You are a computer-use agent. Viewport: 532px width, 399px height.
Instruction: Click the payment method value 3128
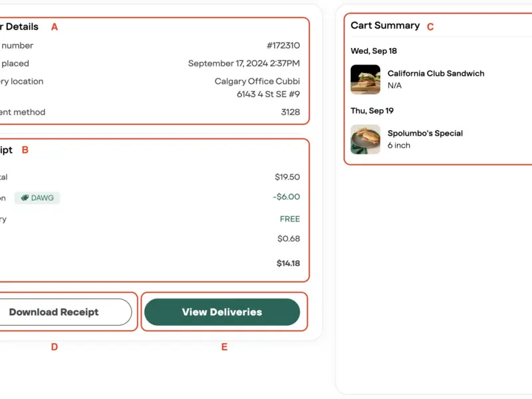[x=290, y=112]
